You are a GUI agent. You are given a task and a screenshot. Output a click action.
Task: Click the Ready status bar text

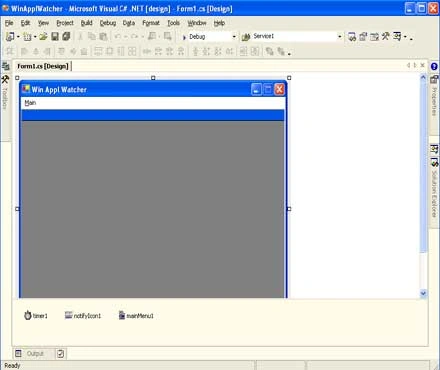pyautogui.click(x=12, y=366)
